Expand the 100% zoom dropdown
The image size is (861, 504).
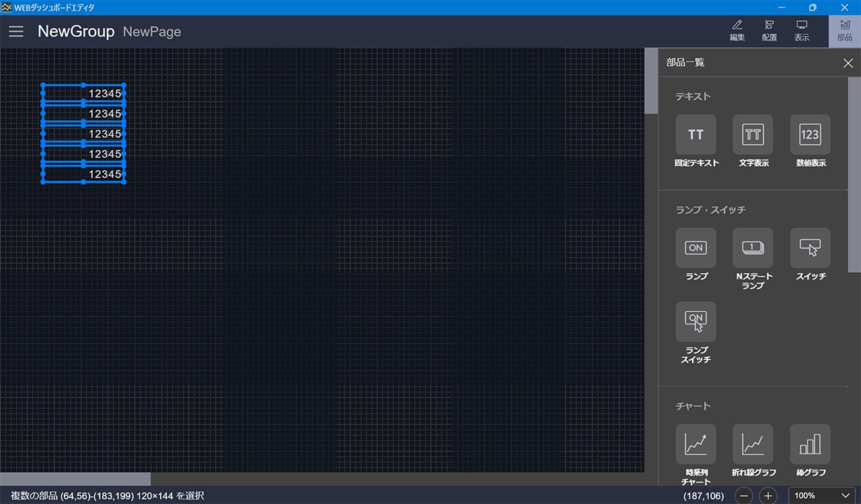pos(822,496)
